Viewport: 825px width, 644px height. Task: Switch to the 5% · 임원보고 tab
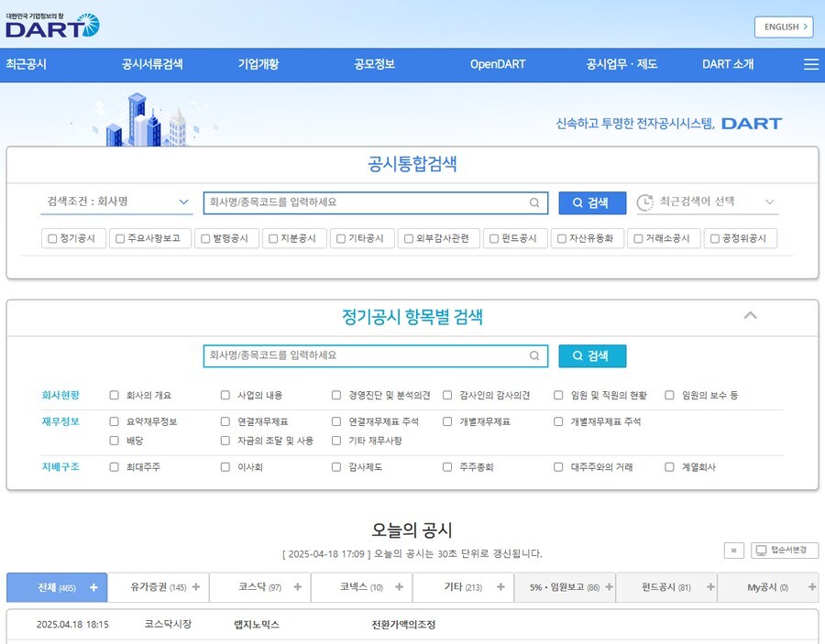pos(565,587)
